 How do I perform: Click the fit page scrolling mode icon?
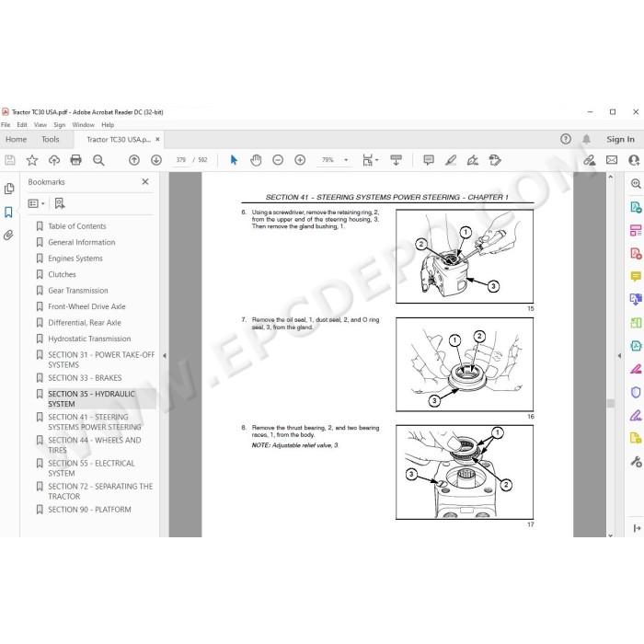tap(368, 160)
